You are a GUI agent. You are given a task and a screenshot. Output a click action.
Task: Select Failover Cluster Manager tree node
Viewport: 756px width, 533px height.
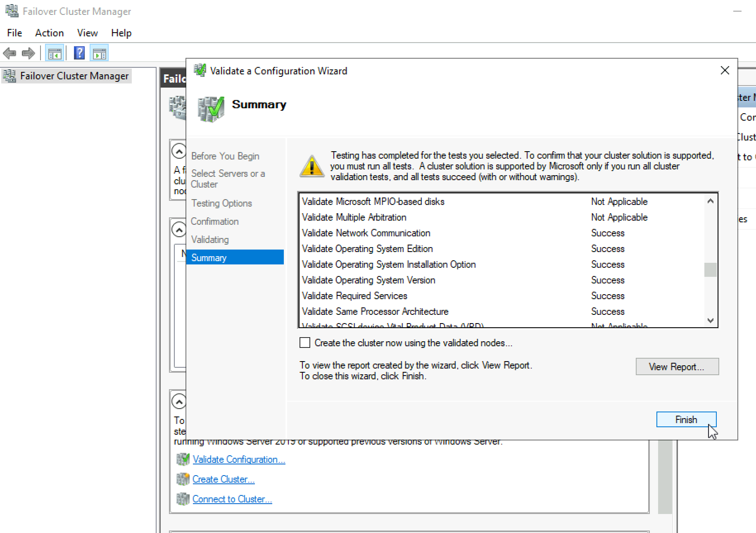(67, 76)
